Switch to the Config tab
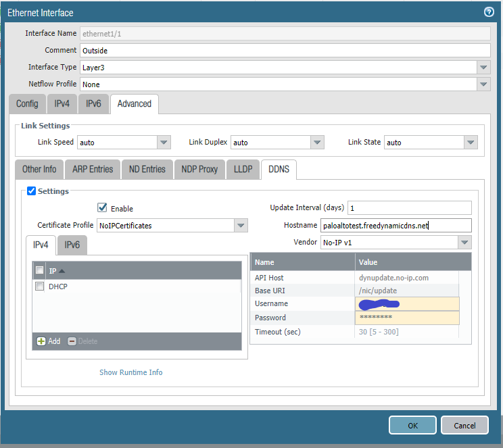503x448 pixels. [27, 104]
